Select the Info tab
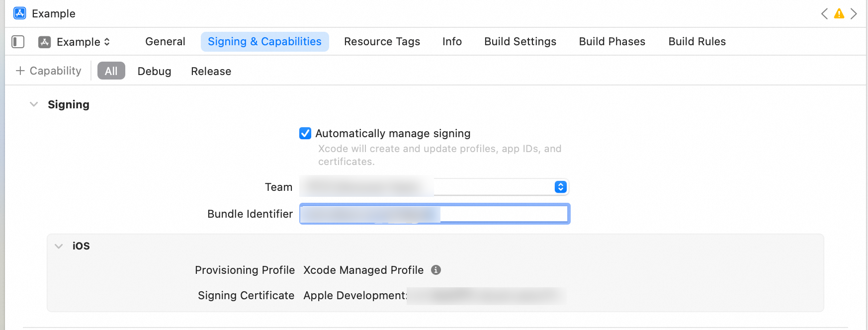 click(452, 42)
